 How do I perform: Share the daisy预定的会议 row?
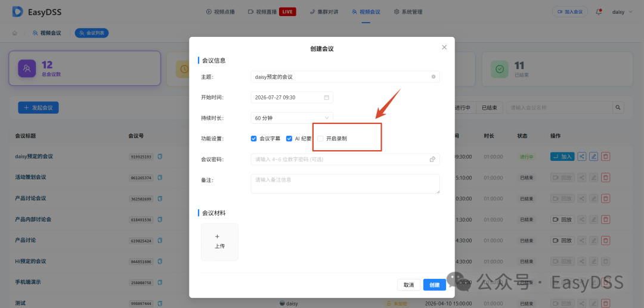(581, 156)
